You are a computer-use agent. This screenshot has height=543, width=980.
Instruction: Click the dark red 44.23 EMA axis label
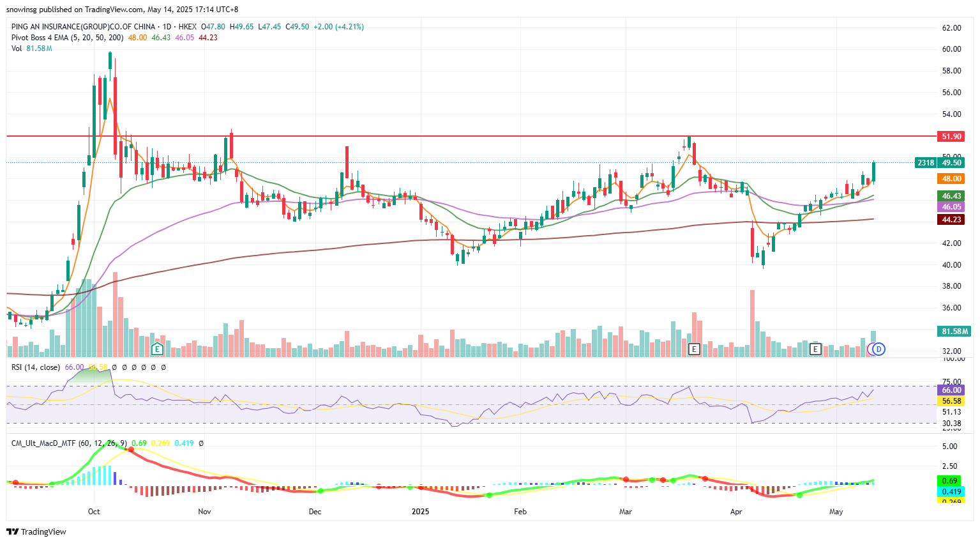pyautogui.click(x=951, y=219)
